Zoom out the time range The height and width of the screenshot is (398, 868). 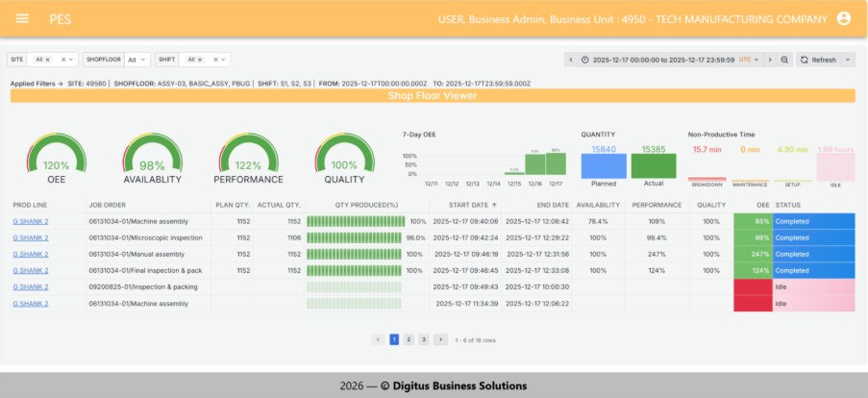point(784,60)
